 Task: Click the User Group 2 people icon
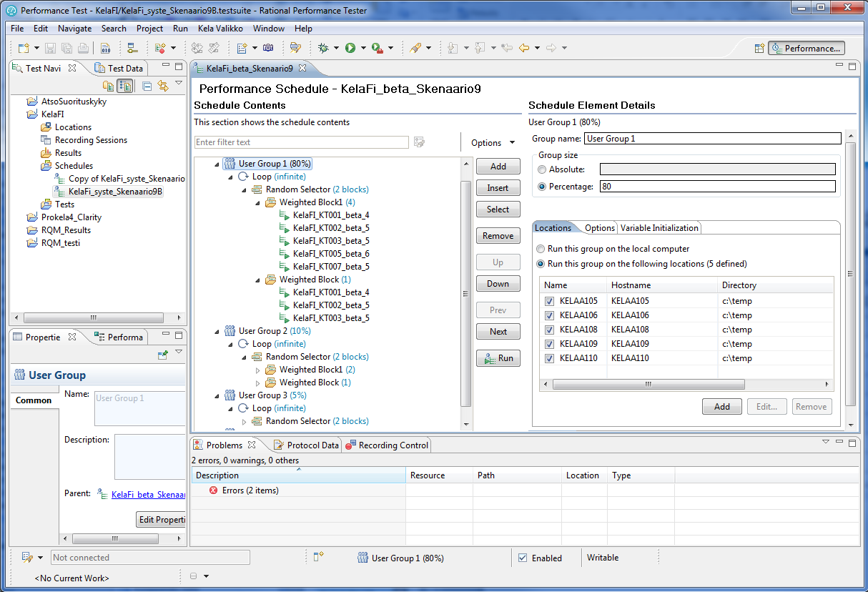click(230, 331)
